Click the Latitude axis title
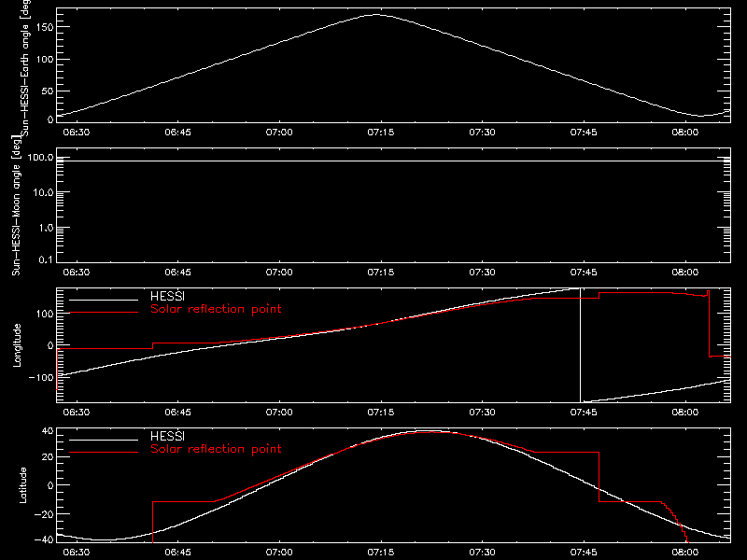 (x=22, y=485)
